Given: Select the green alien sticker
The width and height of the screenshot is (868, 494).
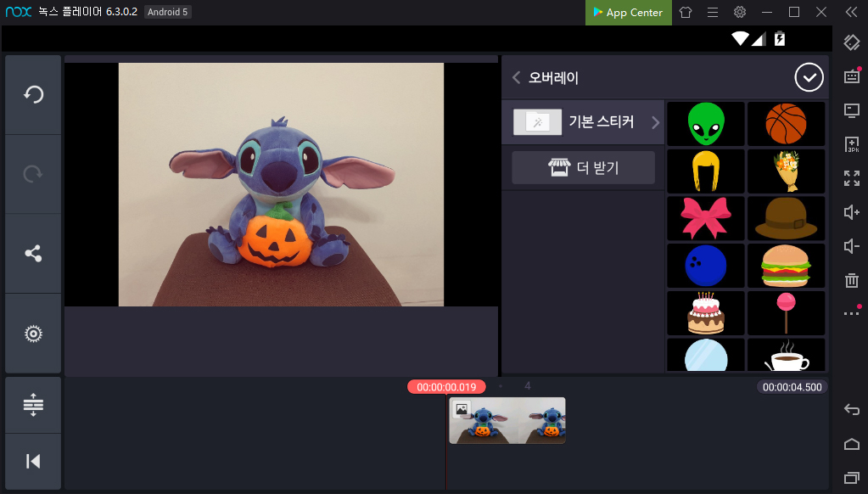Looking at the screenshot, I should (x=706, y=124).
